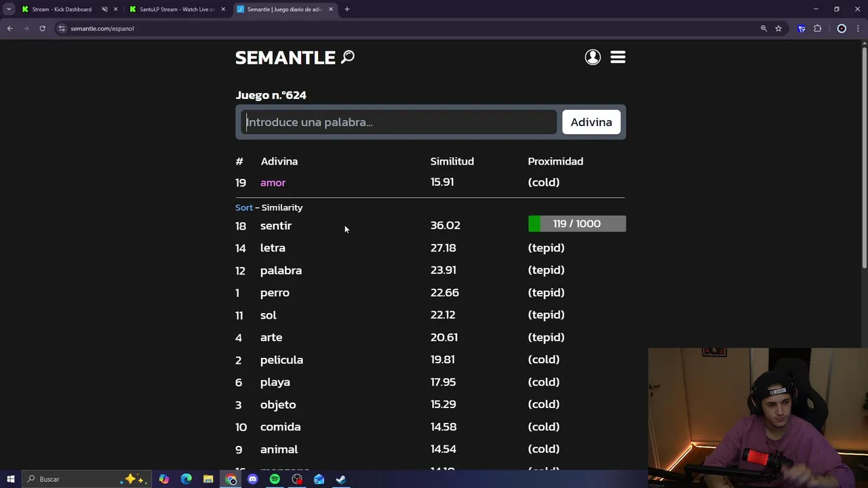Open the tab search dropdown arrow
The image size is (868, 488).
coord(9,9)
